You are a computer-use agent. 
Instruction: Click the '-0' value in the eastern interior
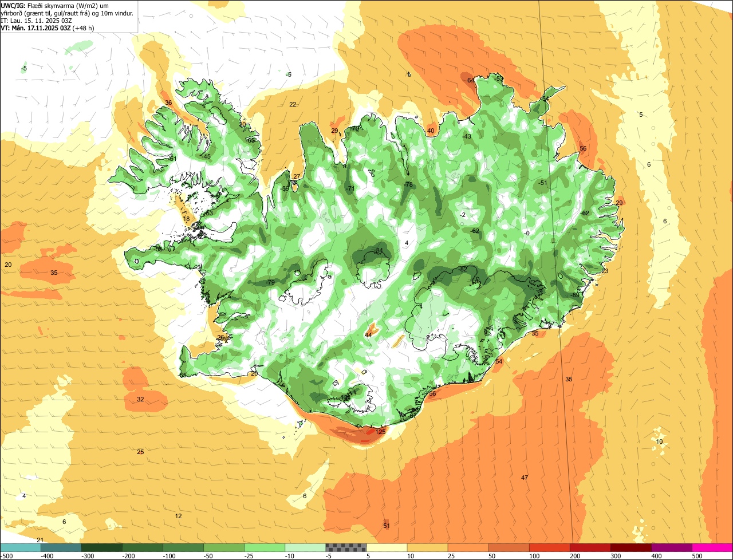tap(527, 232)
